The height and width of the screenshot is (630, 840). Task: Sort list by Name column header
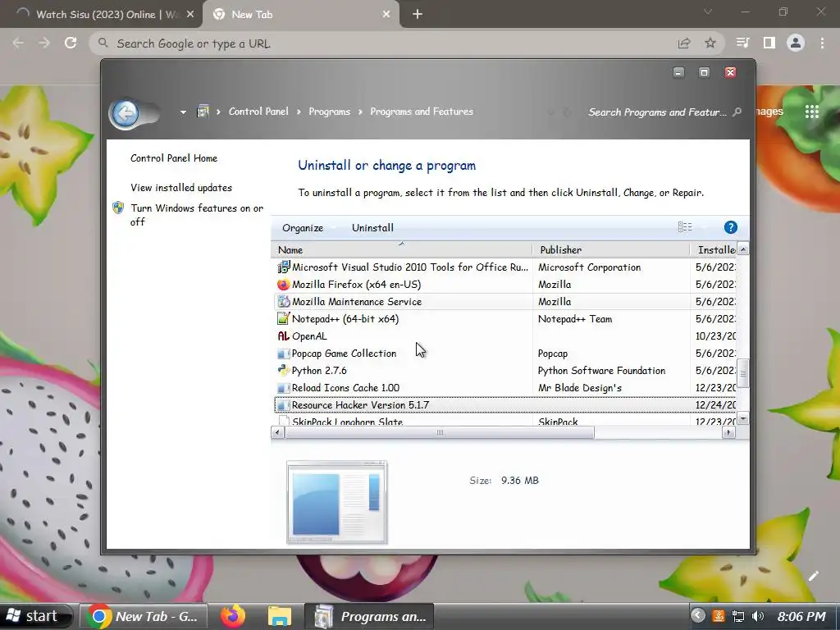[x=402, y=249]
